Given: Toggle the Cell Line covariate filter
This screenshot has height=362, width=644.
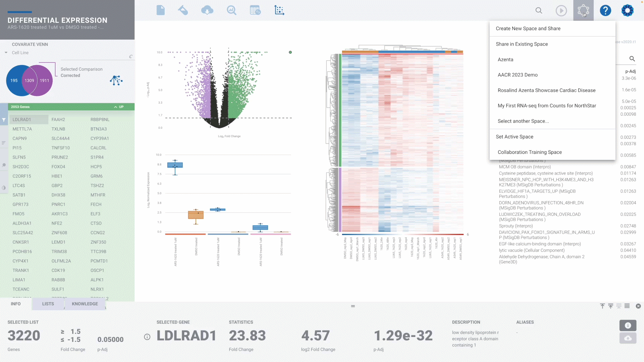Looking at the screenshot, I should 7,52.
